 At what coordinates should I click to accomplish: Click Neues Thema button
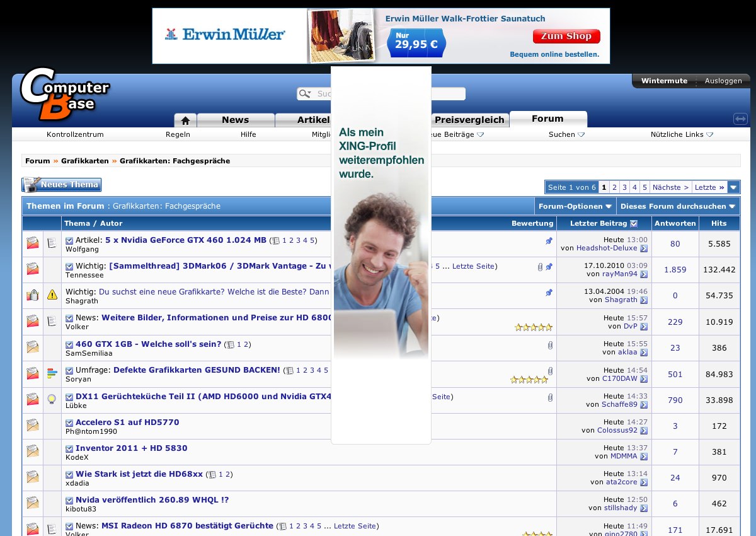click(x=62, y=185)
